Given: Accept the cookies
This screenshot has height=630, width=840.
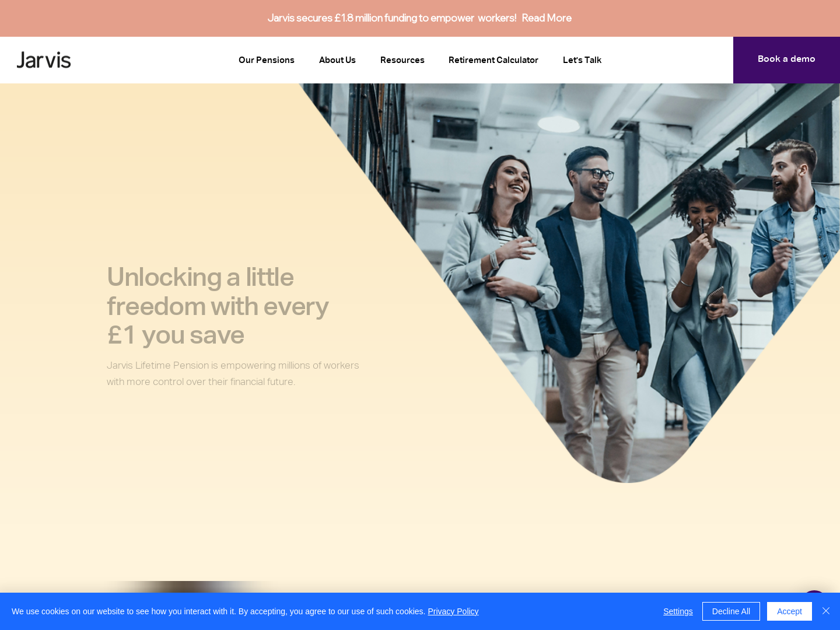Looking at the screenshot, I should (x=789, y=611).
